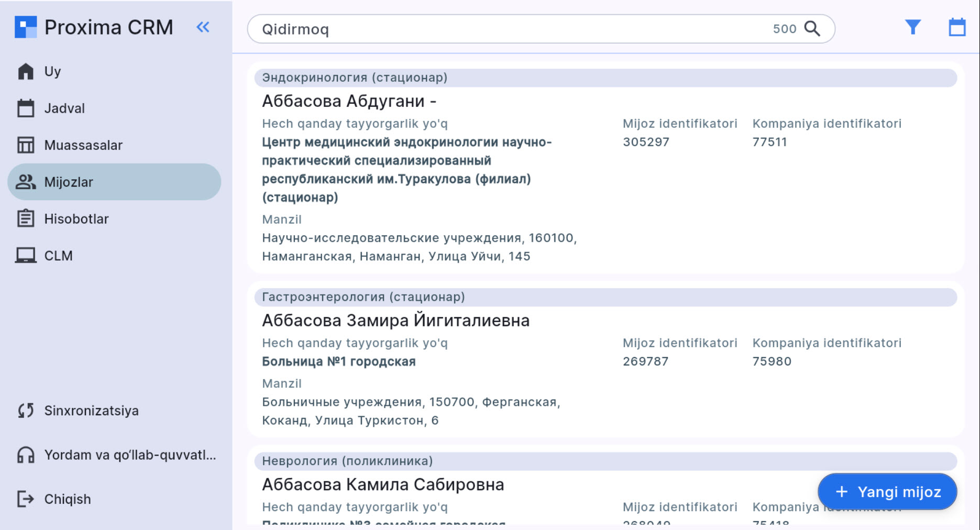This screenshot has height=530, width=980.
Task: Select Аббасова Камила Сабировна client card
Action: 383,484
